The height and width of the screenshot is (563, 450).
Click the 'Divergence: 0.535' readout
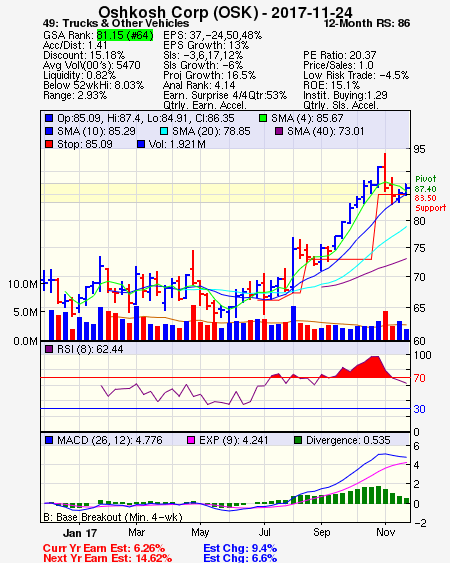click(348, 440)
